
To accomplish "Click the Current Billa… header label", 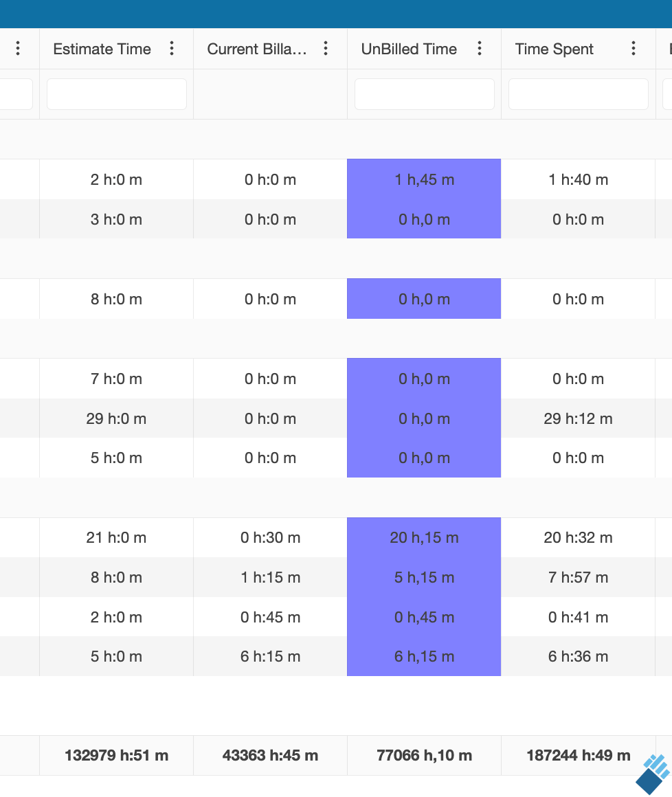I will coord(257,49).
